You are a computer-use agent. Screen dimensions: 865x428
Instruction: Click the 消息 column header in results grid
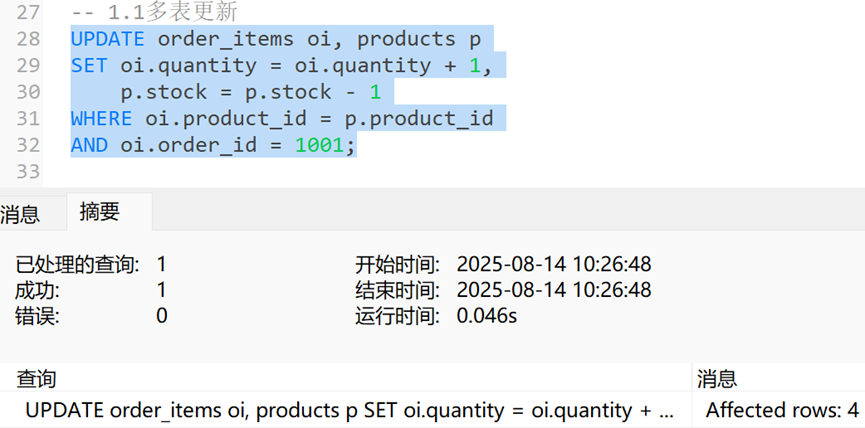[x=717, y=378]
